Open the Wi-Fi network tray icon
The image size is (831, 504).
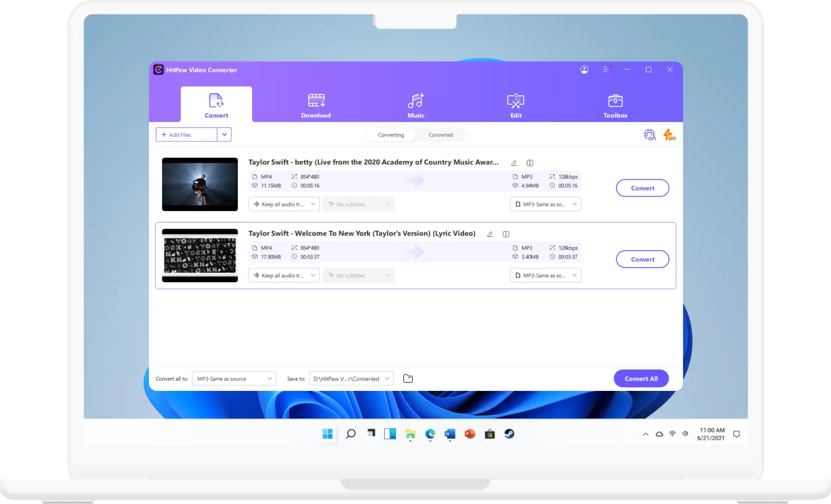pyautogui.click(x=673, y=434)
